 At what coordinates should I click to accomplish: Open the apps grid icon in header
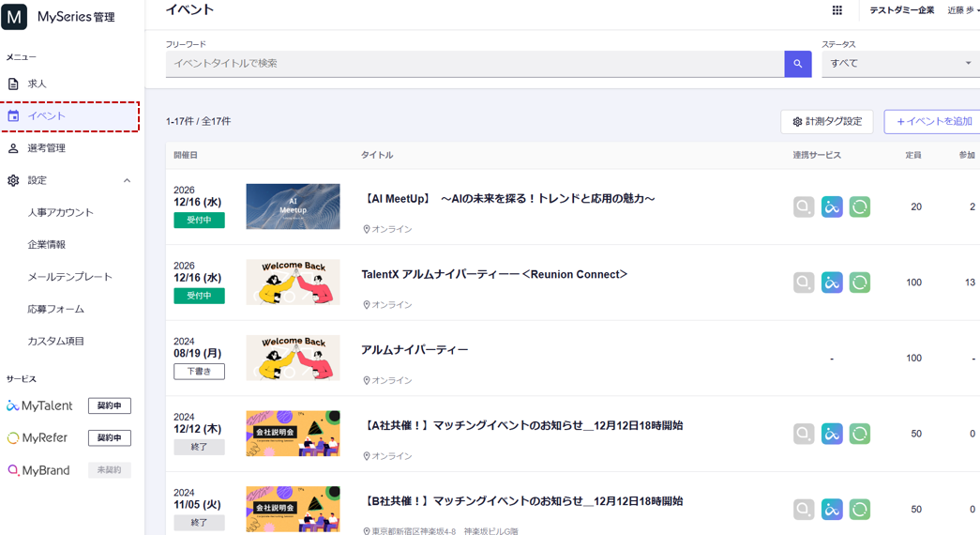pos(837,10)
